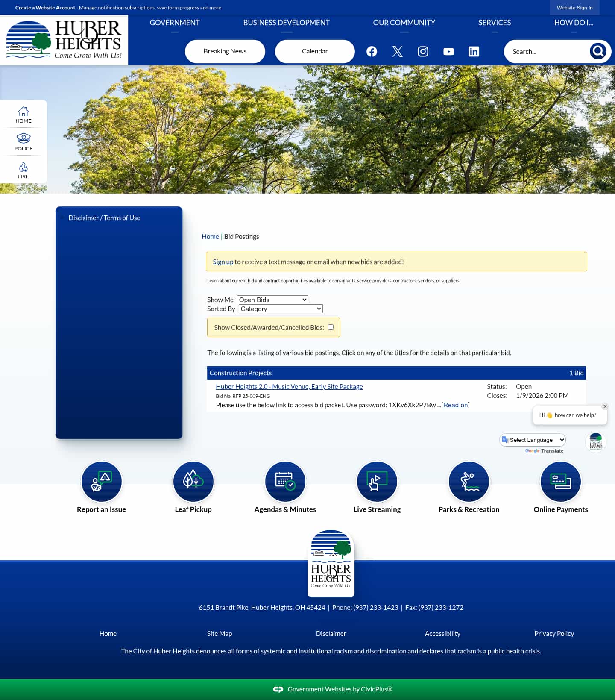The width and height of the screenshot is (615, 700).
Task: Click Government Websites by CivicPlus link
Action: click(340, 689)
